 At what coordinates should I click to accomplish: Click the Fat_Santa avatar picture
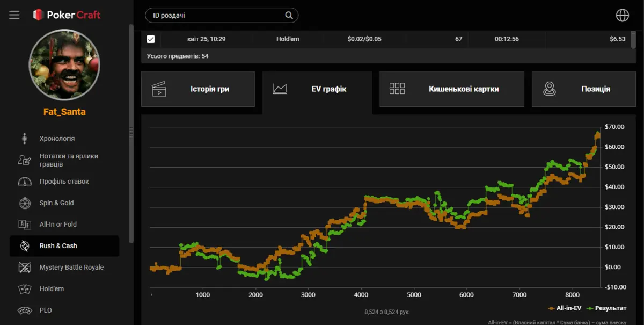(64, 64)
